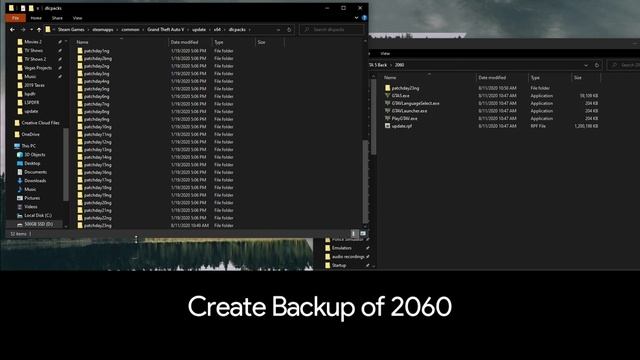Open Videos under This PC
The height and width of the screenshot is (360, 640).
[x=31, y=207]
